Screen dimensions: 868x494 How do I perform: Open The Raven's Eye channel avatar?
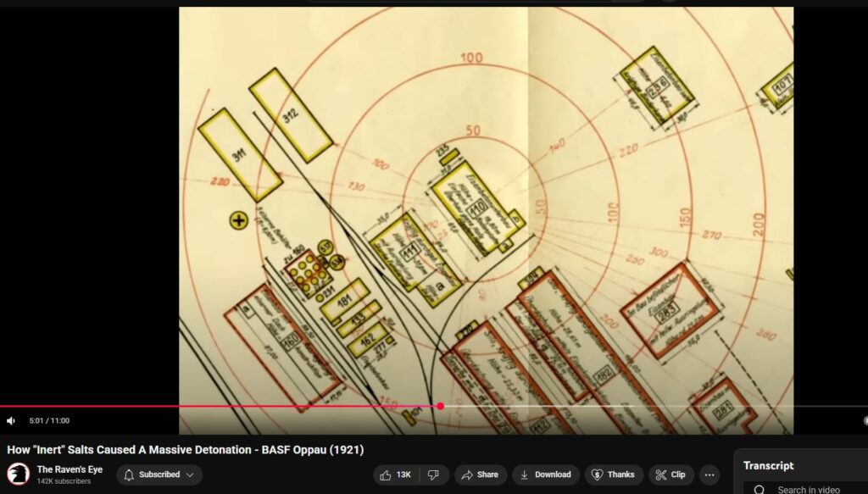point(19,474)
